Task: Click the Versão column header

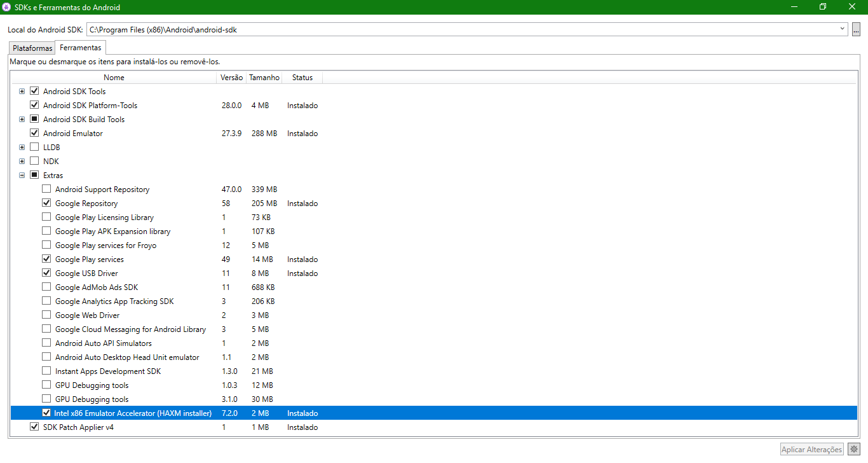Action: tap(231, 78)
